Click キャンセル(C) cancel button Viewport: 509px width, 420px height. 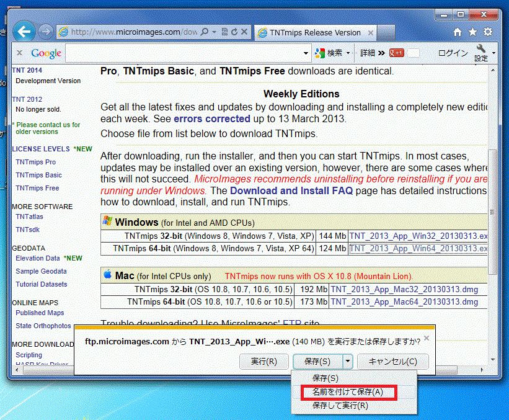[393, 362]
